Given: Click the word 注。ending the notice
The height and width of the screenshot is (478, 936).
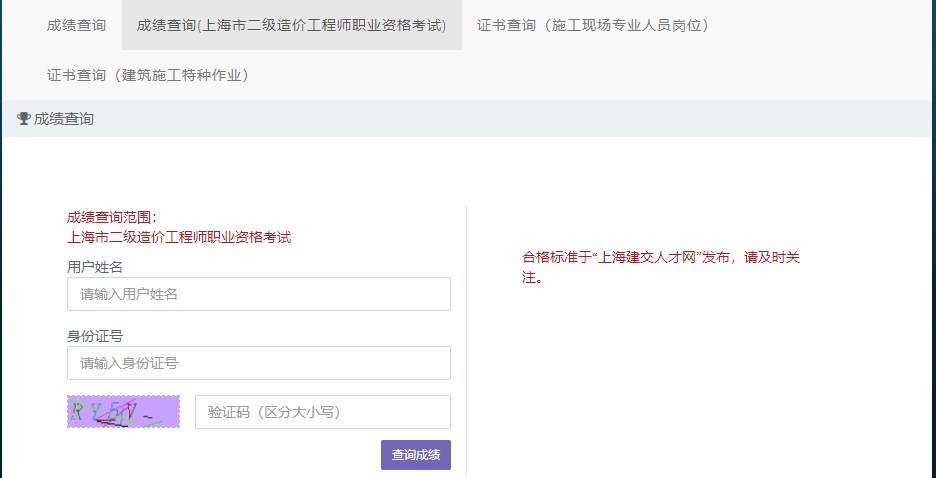Looking at the screenshot, I should [x=532, y=278].
